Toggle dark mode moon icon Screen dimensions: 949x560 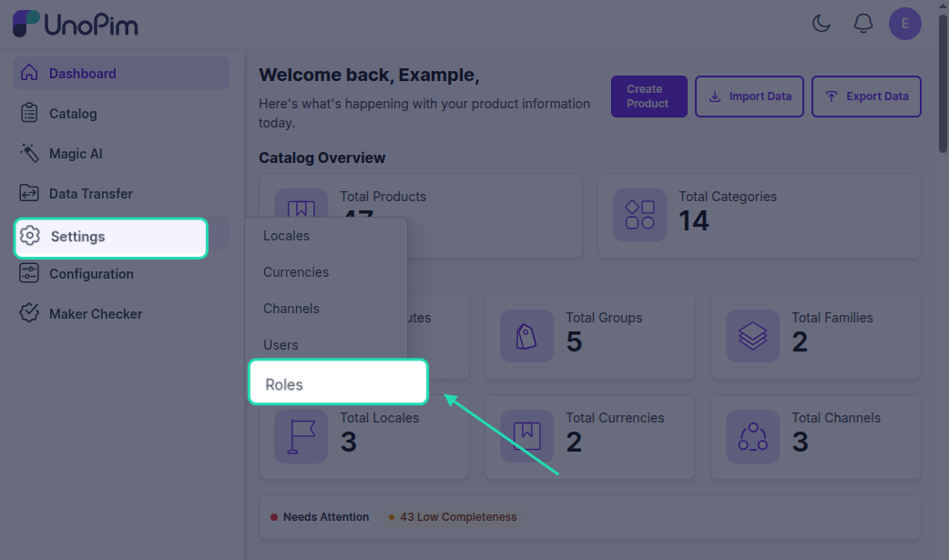(x=821, y=24)
